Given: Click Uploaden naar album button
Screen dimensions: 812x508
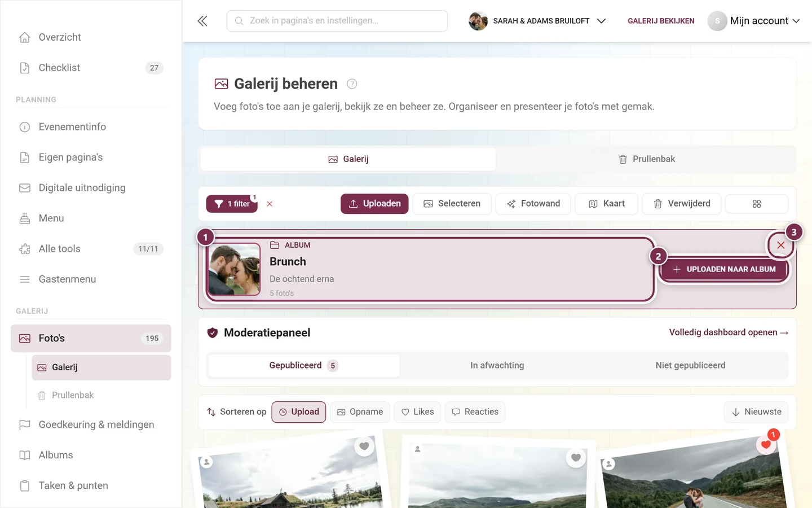Looking at the screenshot, I should click(723, 269).
